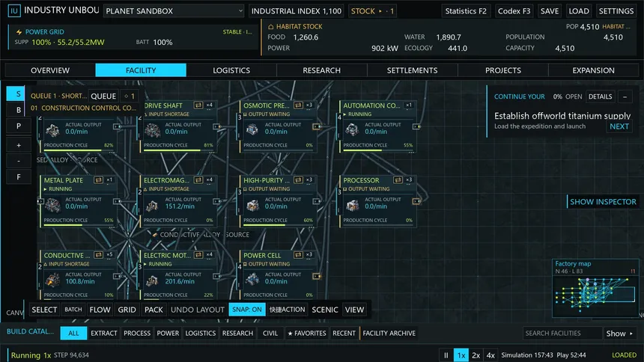
Task: Click the swap recipe icon on Processor card
Action: coord(398,180)
